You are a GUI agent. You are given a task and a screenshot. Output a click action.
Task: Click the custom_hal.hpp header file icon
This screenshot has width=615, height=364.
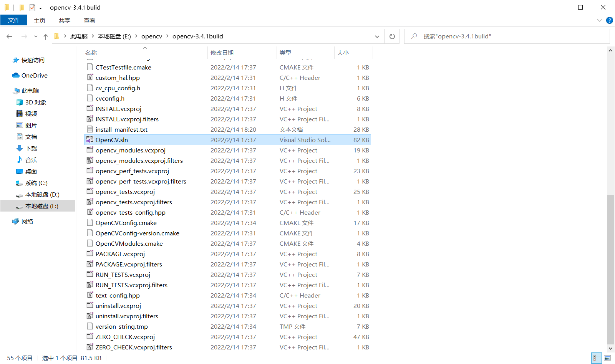[90, 78]
